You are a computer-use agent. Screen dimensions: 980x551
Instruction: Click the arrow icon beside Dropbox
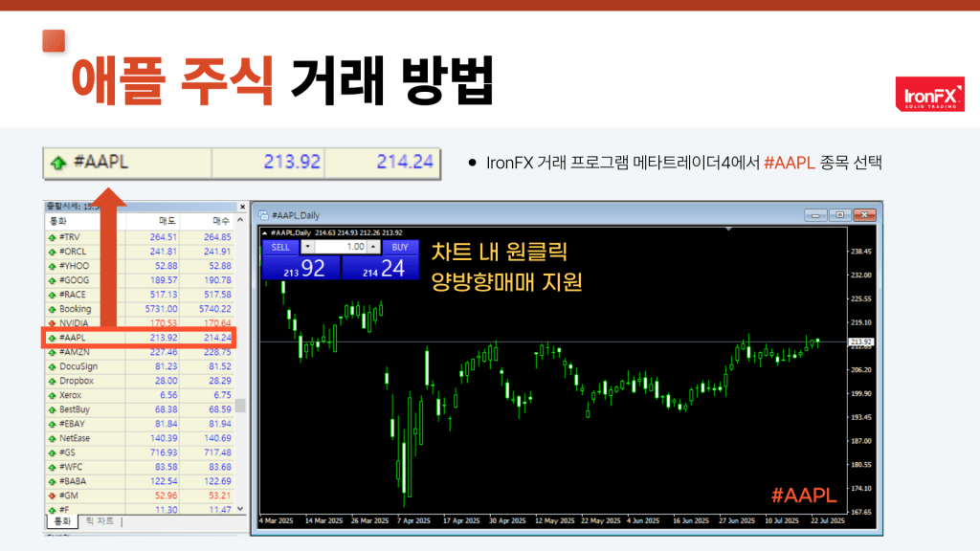pyautogui.click(x=52, y=381)
